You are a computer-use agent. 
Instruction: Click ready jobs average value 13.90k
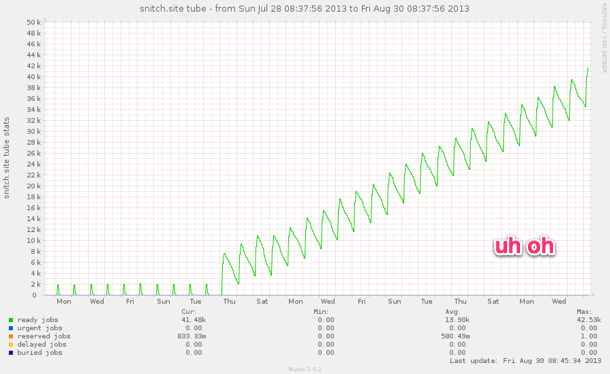tap(457, 320)
